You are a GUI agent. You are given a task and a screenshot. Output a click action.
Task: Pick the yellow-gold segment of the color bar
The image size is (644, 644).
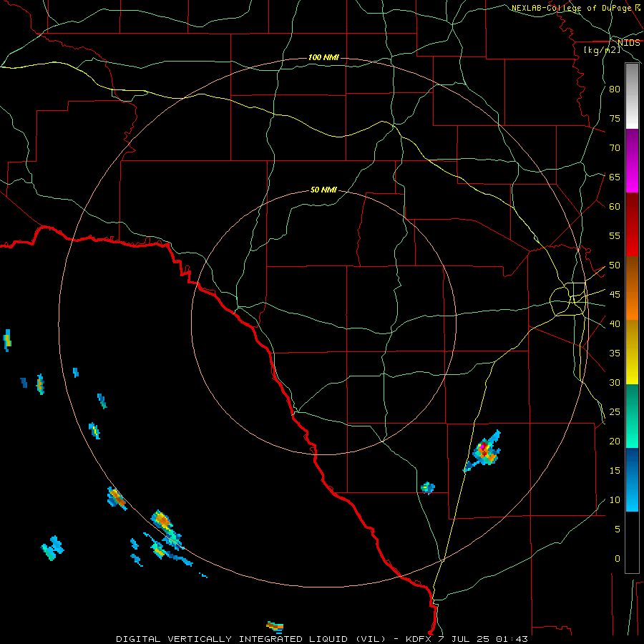(632, 352)
